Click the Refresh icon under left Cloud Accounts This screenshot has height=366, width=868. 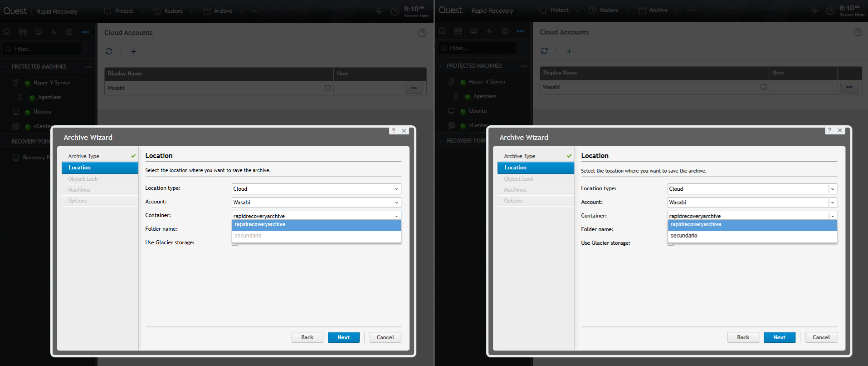[x=109, y=51]
